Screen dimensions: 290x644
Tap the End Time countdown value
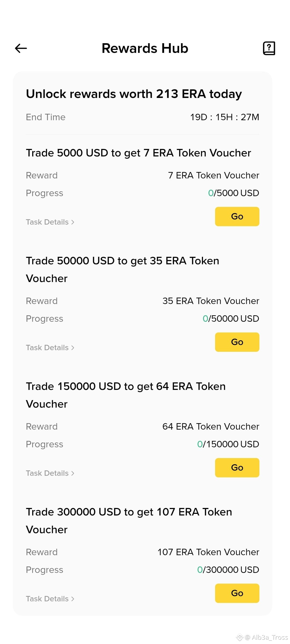pos(225,117)
